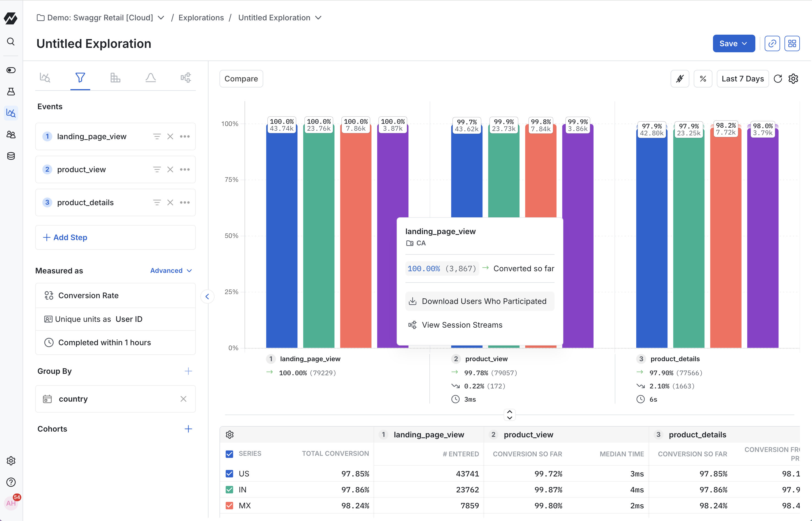812x521 pixels.
Task: Open the Advanced dropdown under Measured as
Action: tap(171, 270)
